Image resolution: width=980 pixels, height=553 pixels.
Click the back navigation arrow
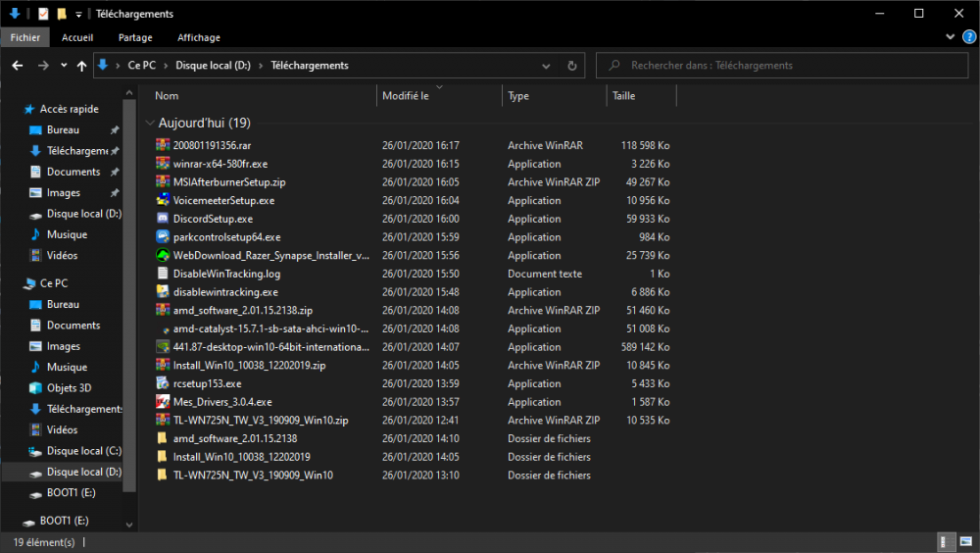(18, 66)
